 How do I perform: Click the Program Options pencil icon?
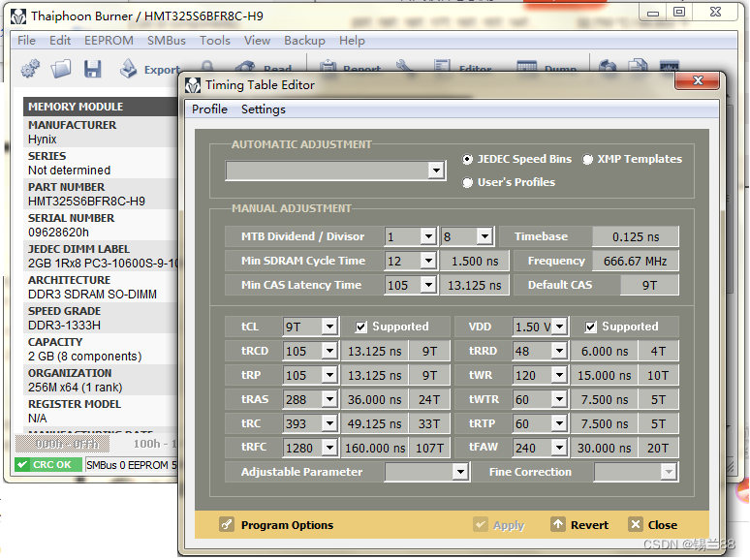(226, 524)
